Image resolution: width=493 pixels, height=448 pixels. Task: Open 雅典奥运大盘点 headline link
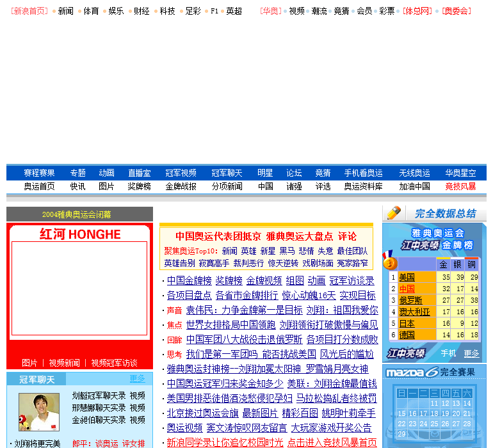[300, 236]
